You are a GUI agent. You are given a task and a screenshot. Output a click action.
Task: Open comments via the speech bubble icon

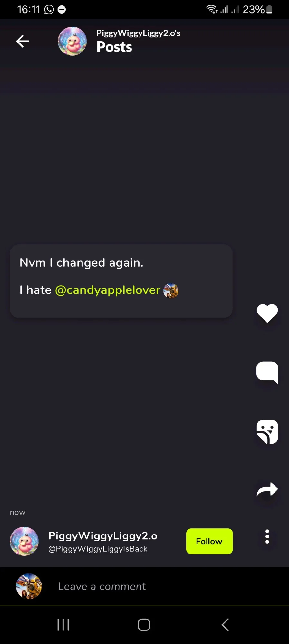click(x=267, y=373)
